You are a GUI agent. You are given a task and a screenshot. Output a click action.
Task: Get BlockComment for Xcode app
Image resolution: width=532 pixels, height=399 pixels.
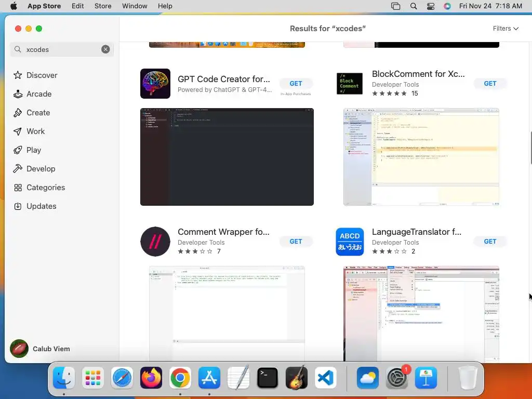point(490,84)
